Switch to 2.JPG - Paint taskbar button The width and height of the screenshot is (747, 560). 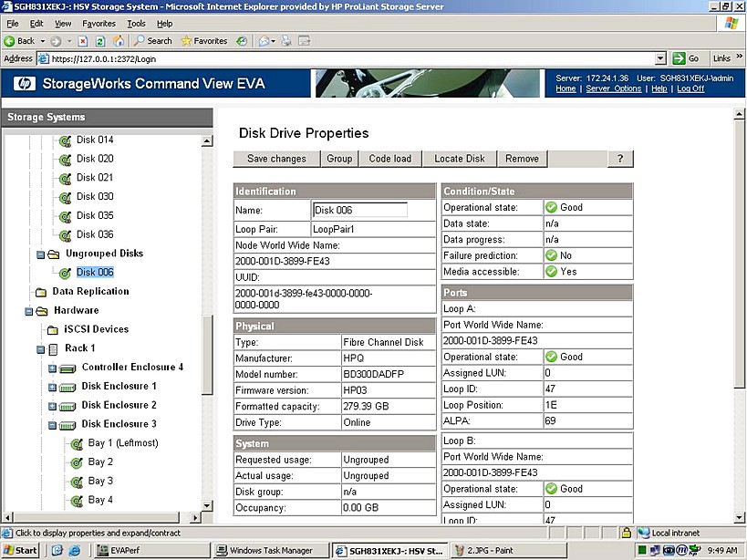coord(509,551)
